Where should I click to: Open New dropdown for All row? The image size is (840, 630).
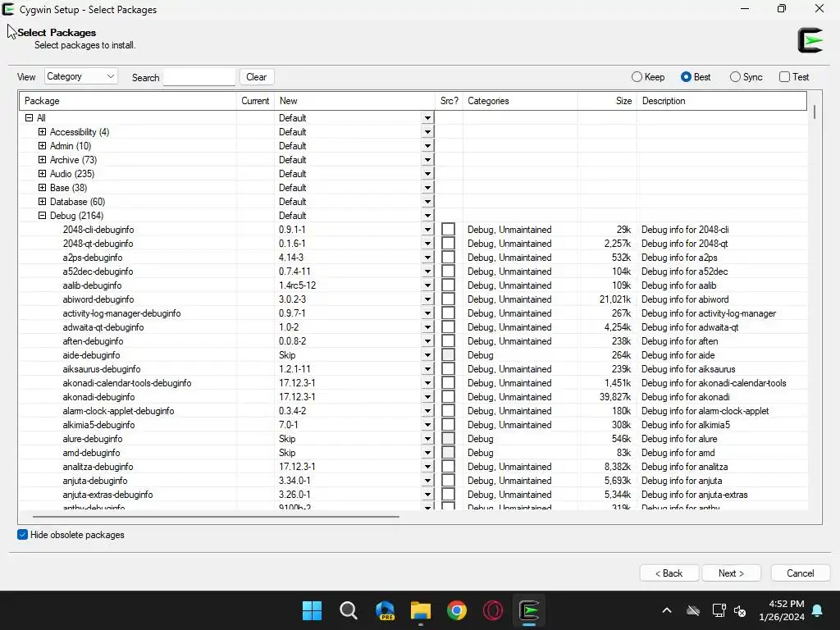pos(427,118)
